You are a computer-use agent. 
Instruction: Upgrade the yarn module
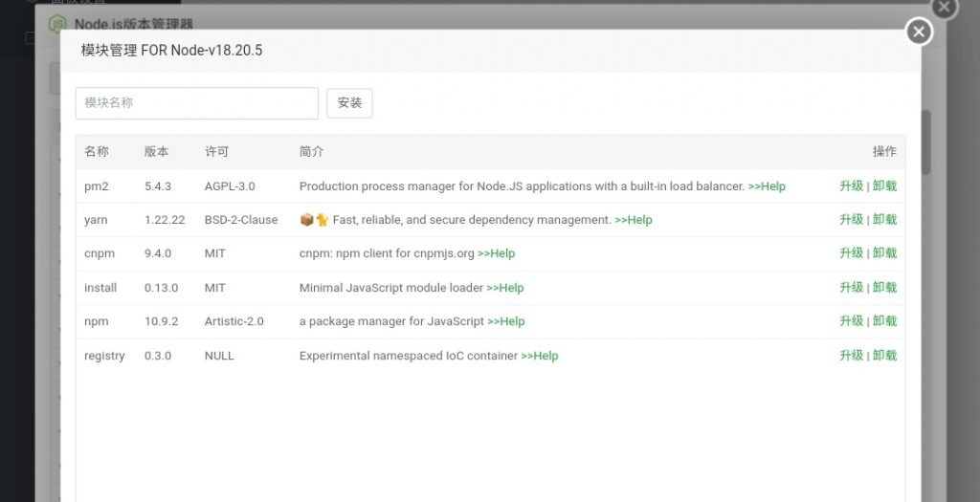click(x=851, y=220)
